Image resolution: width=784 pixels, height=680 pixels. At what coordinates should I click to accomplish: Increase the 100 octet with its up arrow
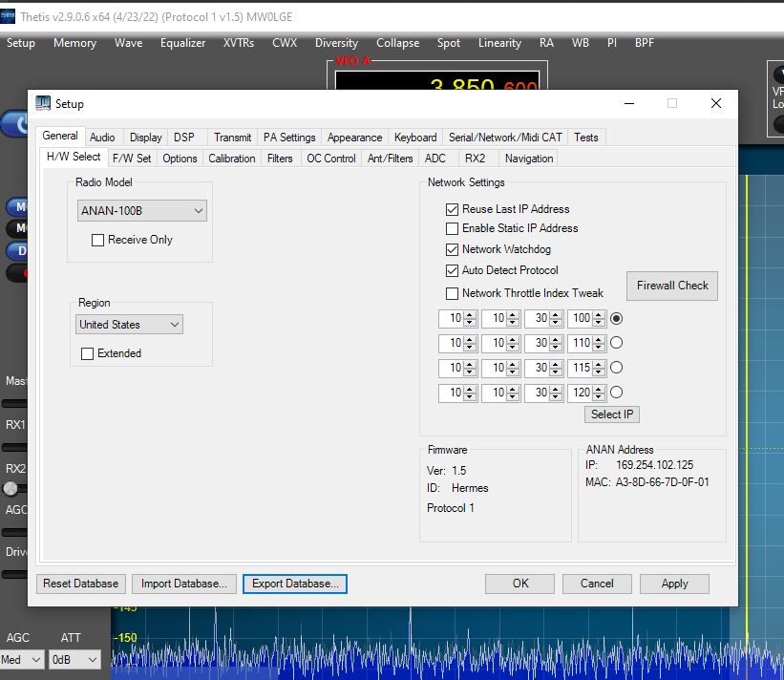[x=599, y=314]
